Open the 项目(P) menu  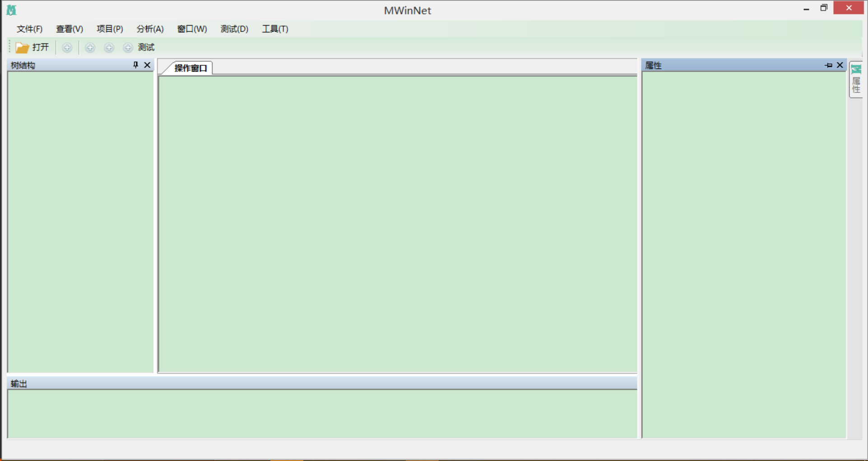pyautogui.click(x=110, y=29)
